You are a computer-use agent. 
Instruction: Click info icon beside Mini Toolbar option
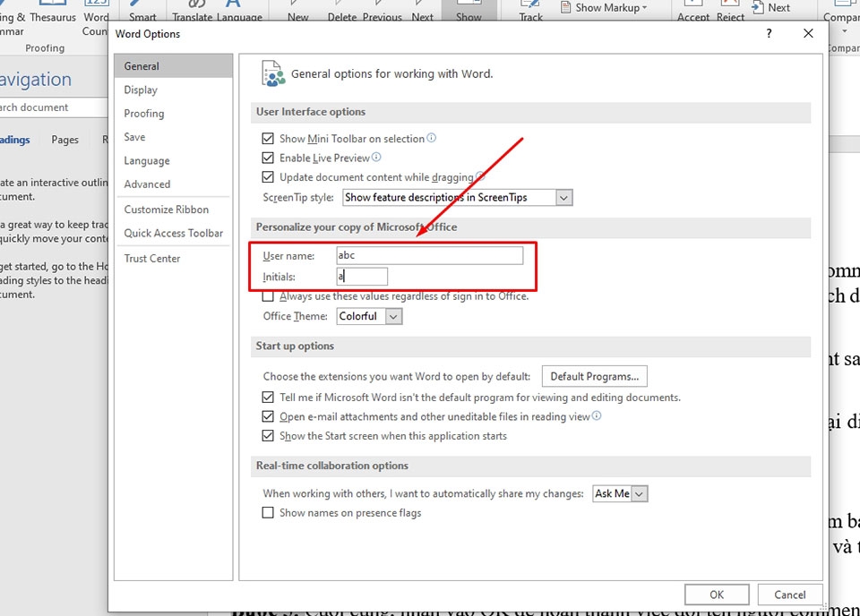point(432,138)
